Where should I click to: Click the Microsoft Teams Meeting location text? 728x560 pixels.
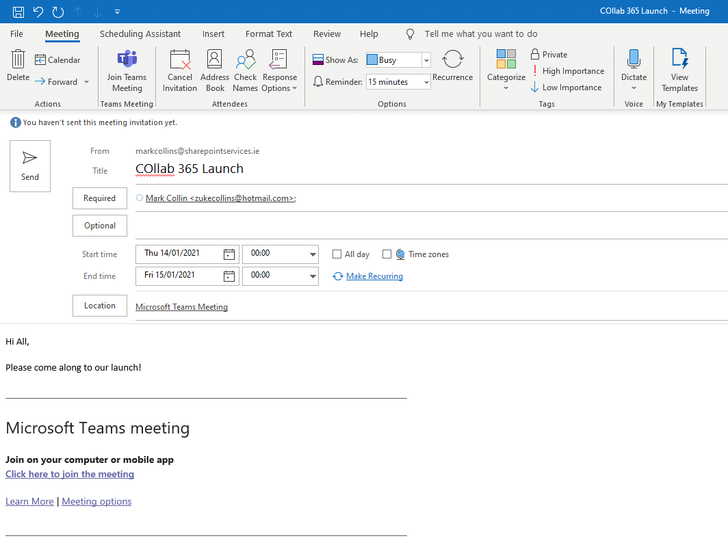[x=181, y=307]
